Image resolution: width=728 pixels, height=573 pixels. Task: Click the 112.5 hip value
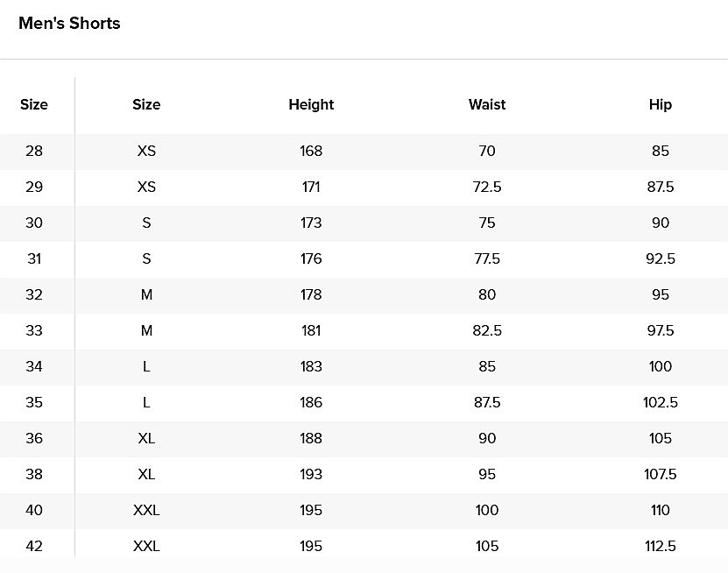tap(661, 546)
